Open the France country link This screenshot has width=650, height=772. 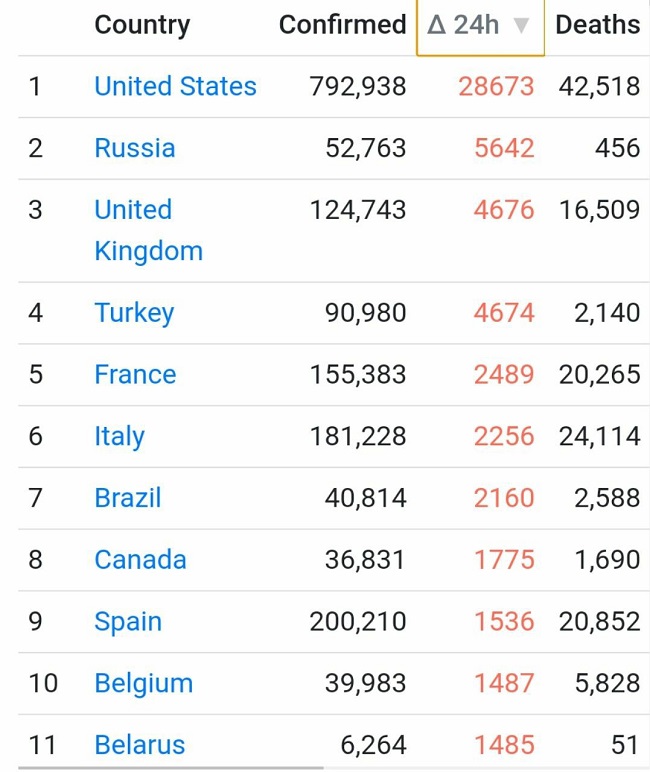pos(135,374)
